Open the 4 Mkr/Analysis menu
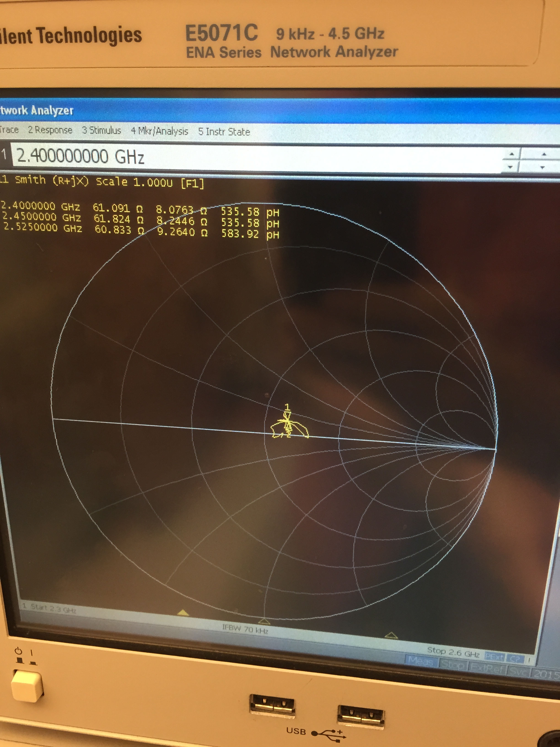The width and height of the screenshot is (560, 747). pos(159,131)
